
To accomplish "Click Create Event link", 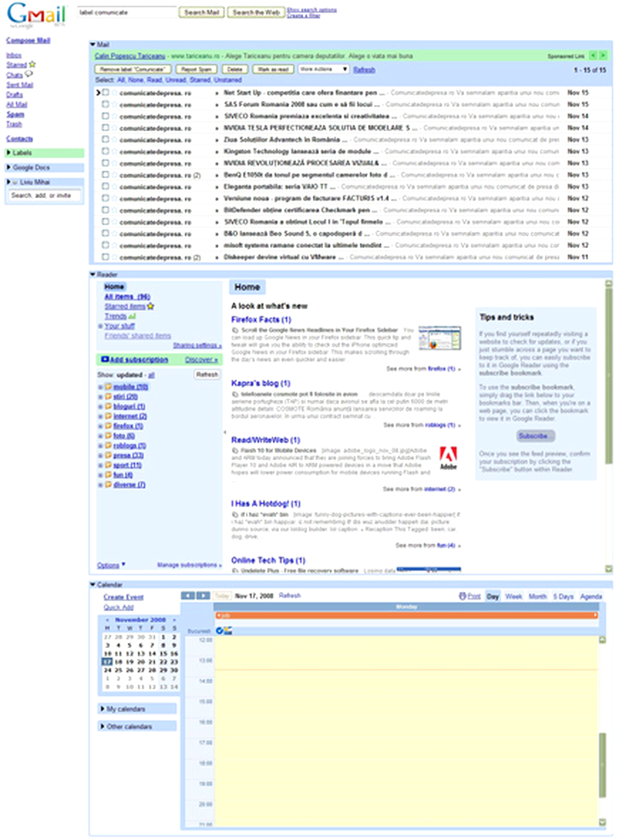I will [124, 597].
